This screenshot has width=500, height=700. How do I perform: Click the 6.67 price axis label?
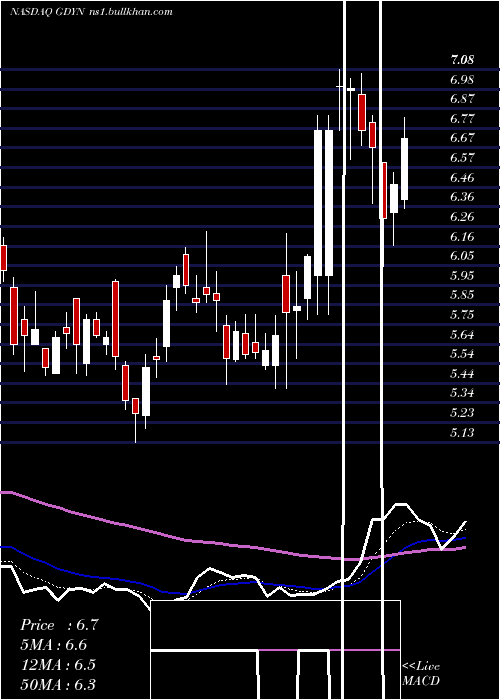(462, 138)
